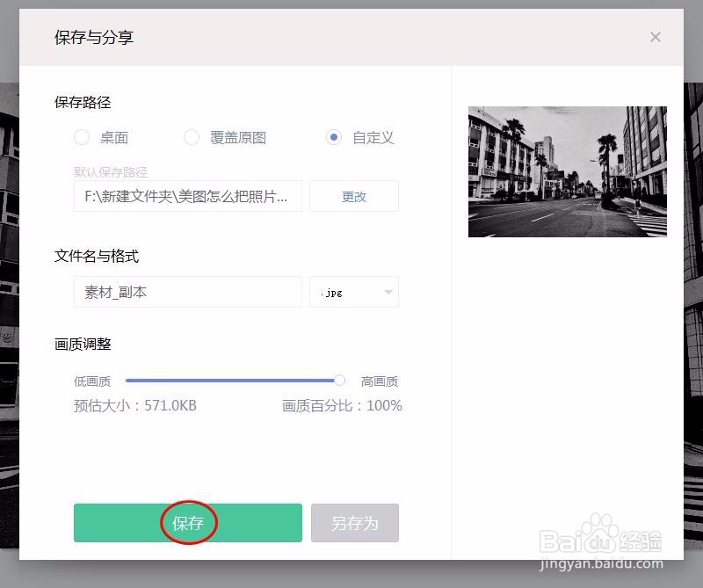Click the 低画质 label on the slider
703x588 pixels.
91,380
